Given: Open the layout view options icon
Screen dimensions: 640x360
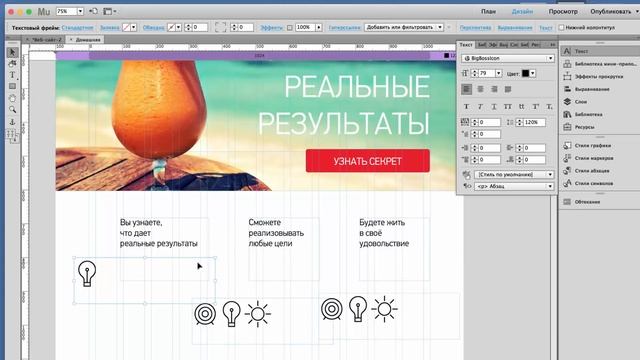Looking at the screenshot, I should [x=109, y=11].
